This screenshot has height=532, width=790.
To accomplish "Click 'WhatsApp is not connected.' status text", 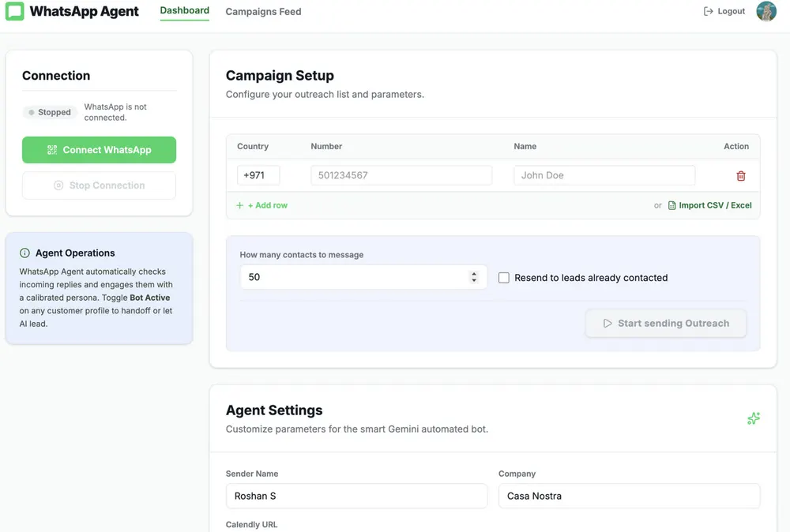I will (115, 112).
